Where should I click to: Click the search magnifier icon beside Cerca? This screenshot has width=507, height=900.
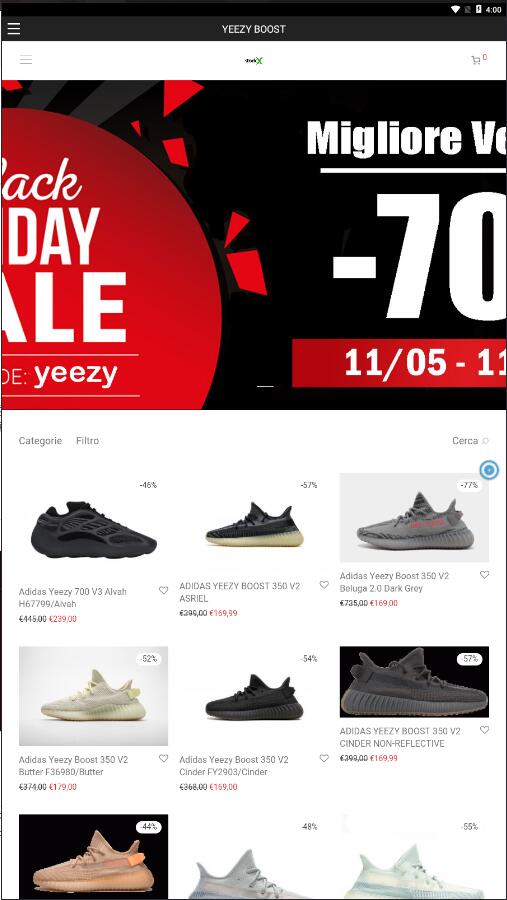486,441
